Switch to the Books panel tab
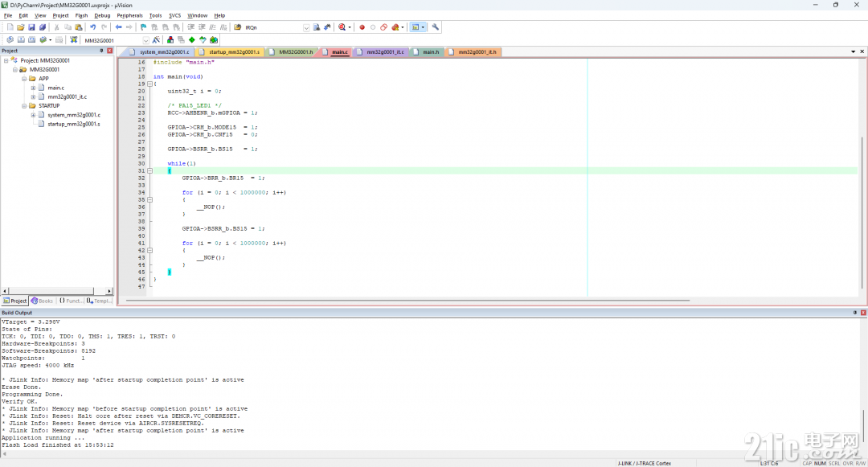 (x=43, y=301)
